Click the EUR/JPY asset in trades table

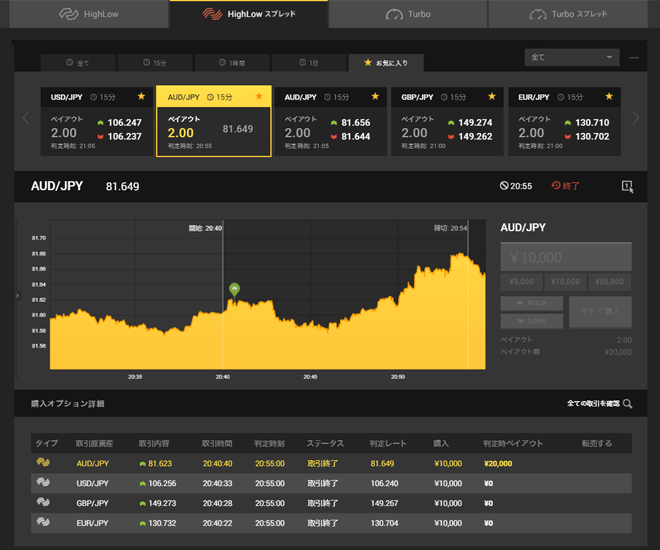(x=93, y=523)
